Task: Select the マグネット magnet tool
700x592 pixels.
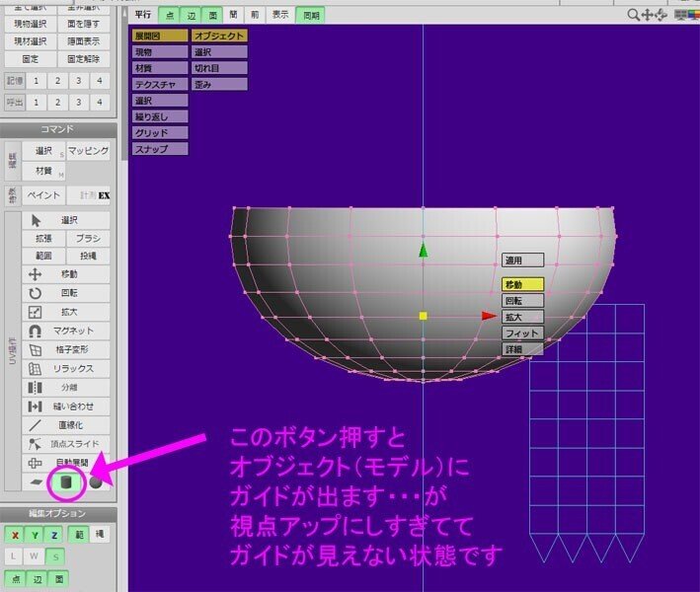Action: coord(65,331)
